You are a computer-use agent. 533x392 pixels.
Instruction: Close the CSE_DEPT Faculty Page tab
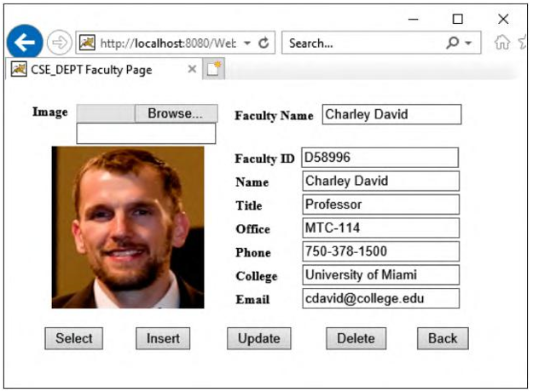point(192,69)
